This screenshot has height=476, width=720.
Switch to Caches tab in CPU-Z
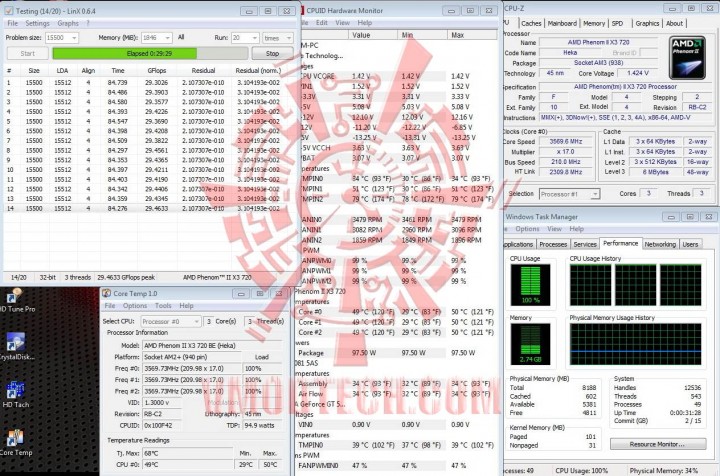tap(531, 23)
